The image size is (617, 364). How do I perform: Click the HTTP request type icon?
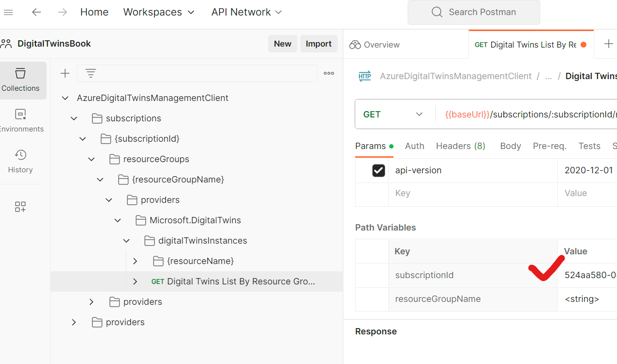[x=364, y=76]
